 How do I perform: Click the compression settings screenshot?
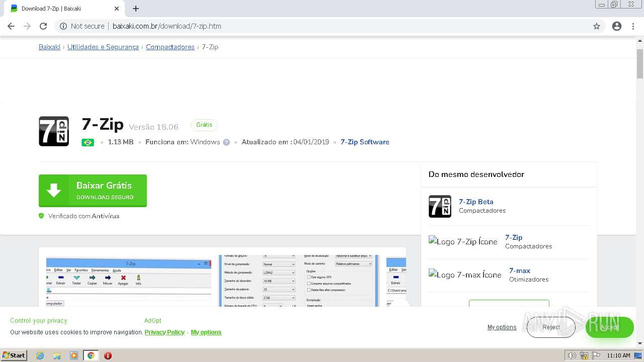299,281
